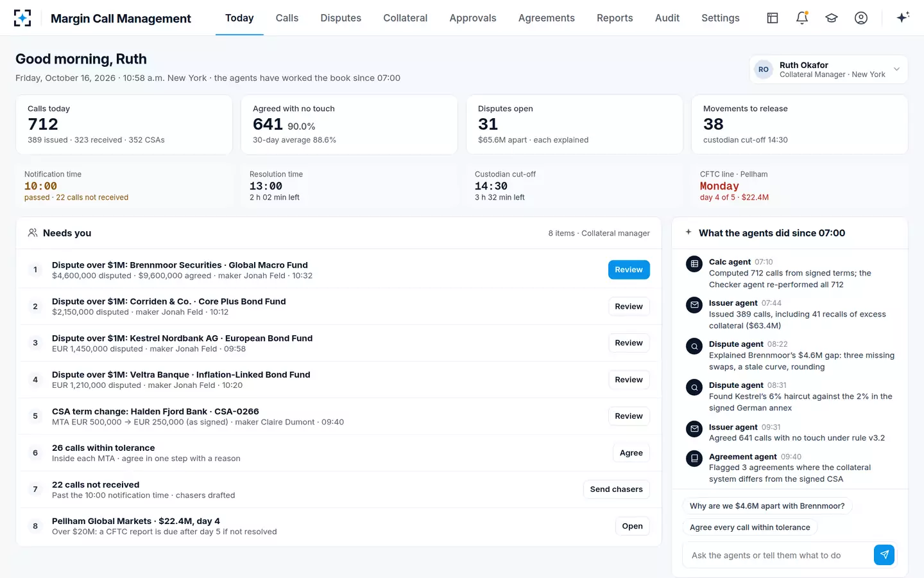The height and width of the screenshot is (578, 924).
Task: Click the Dispute agent 08:22 icon
Action: tap(694, 346)
